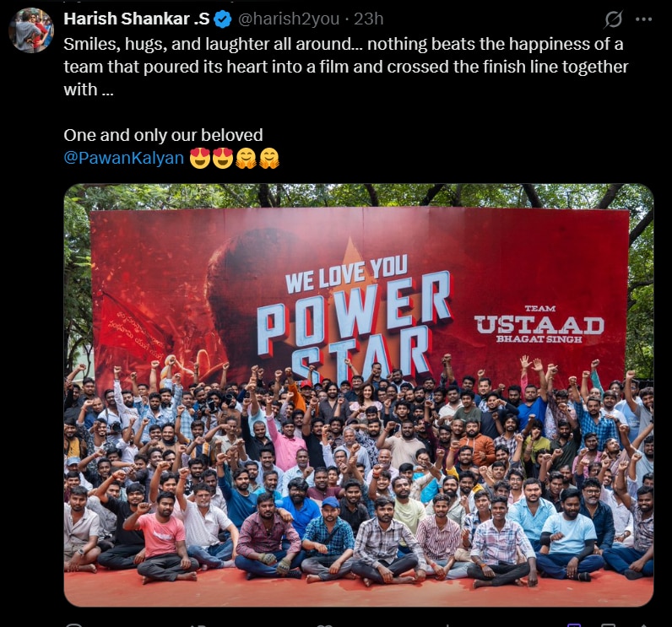The width and height of the screenshot is (672, 627).
Task: Open the attached group photo
Action: pyautogui.click(x=359, y=395)
